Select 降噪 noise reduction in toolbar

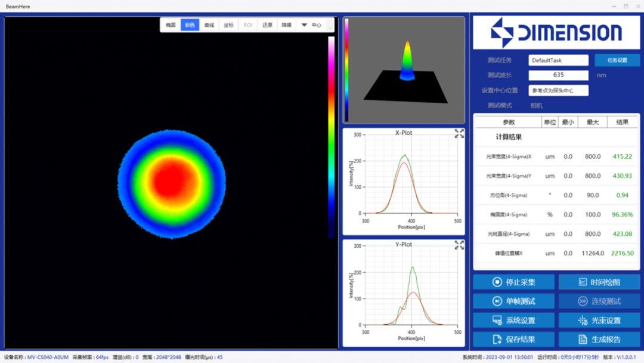(x=287, y=25)
